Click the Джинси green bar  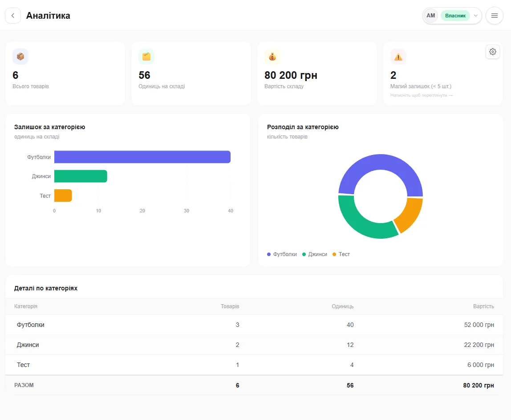81,176
